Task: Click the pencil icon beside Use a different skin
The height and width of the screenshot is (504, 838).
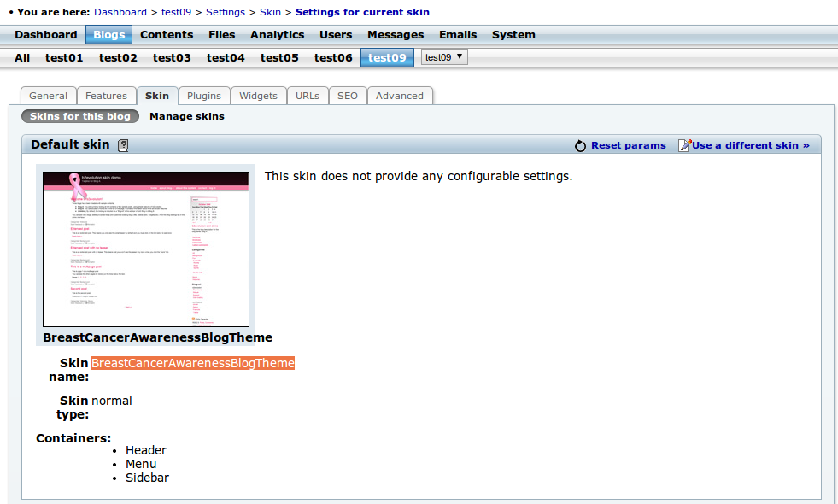Action: (684, 145)
